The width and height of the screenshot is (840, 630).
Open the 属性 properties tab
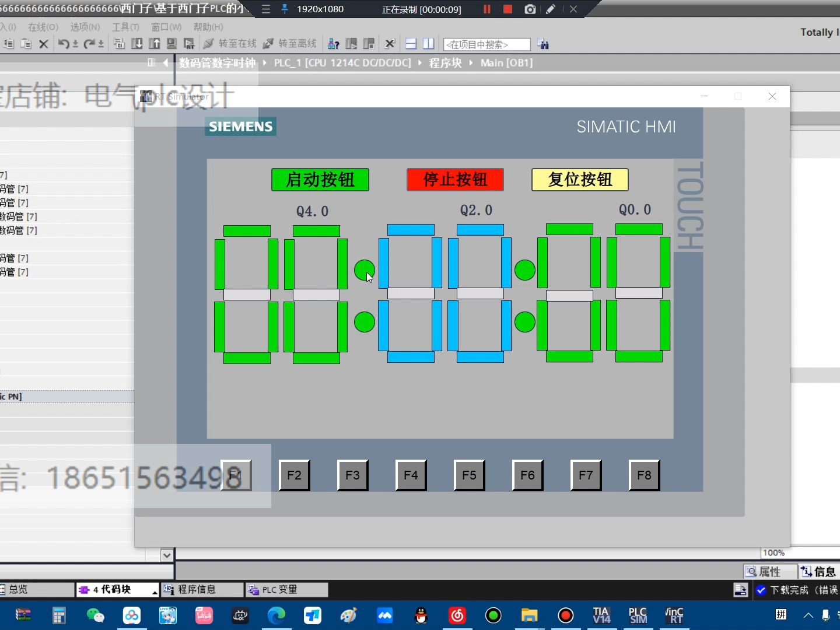click(769, 572)
